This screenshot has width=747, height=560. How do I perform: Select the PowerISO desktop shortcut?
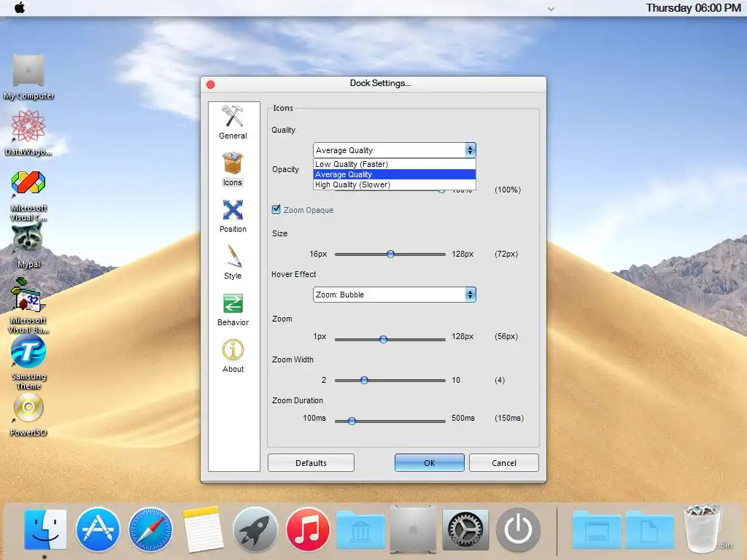(28, 416)
